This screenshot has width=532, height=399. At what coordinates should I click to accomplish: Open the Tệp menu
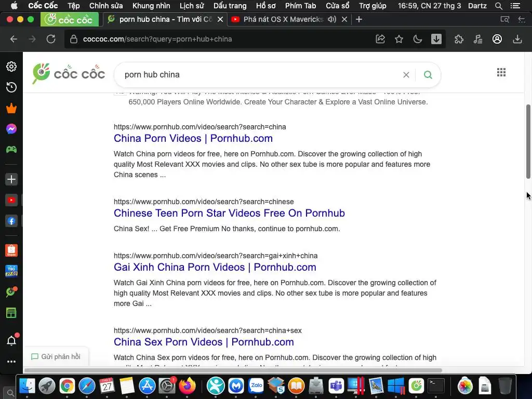point(73,6)
